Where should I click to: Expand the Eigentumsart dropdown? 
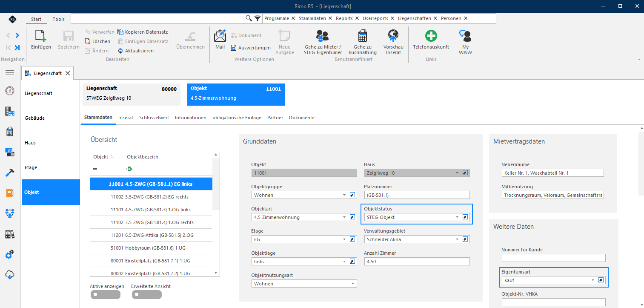click(593, 280)
